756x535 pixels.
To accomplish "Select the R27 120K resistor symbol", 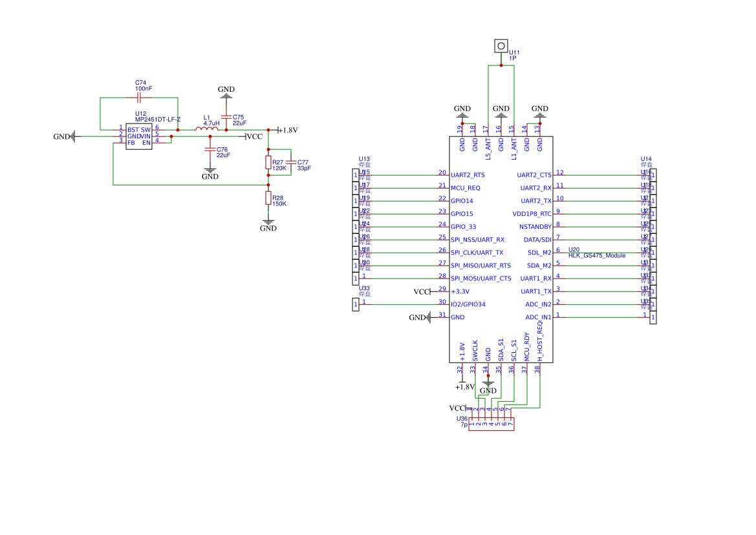I will (268, 162).
